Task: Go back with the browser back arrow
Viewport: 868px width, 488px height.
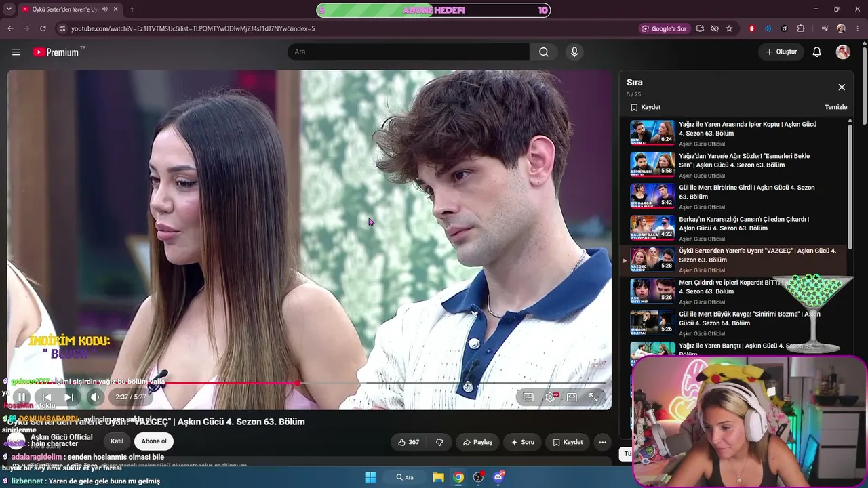Action: tap(10, 28)
